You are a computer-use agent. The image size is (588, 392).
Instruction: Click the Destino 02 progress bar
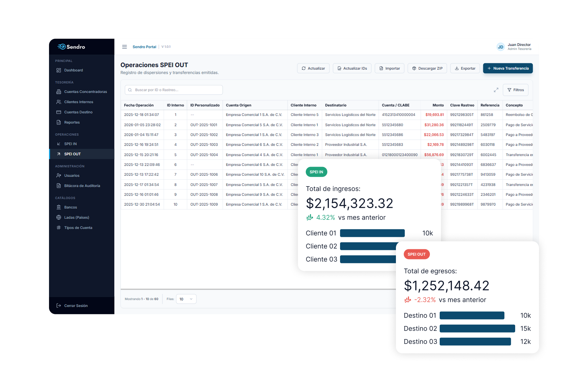[x=477, y=329]
